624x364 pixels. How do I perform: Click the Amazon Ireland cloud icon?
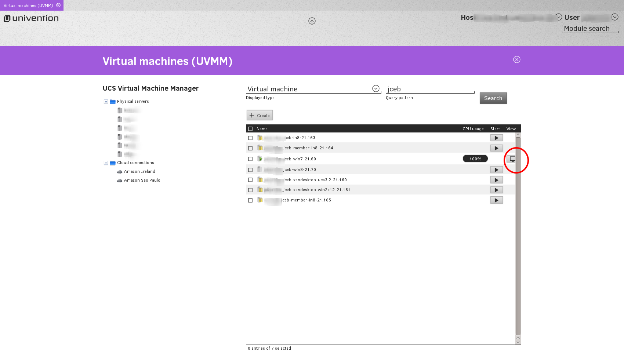tap(120, 172)
